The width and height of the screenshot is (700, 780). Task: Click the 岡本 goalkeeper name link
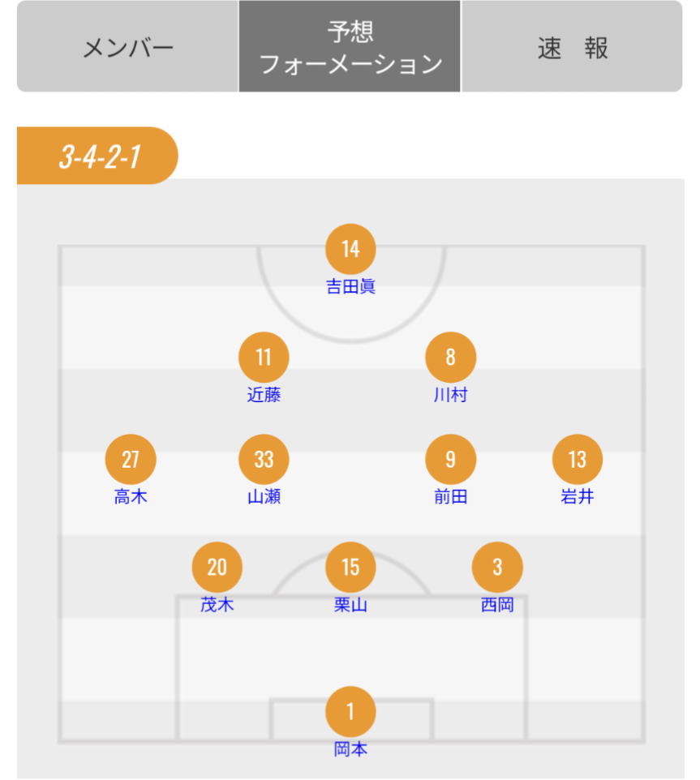[x=350, y=749]
